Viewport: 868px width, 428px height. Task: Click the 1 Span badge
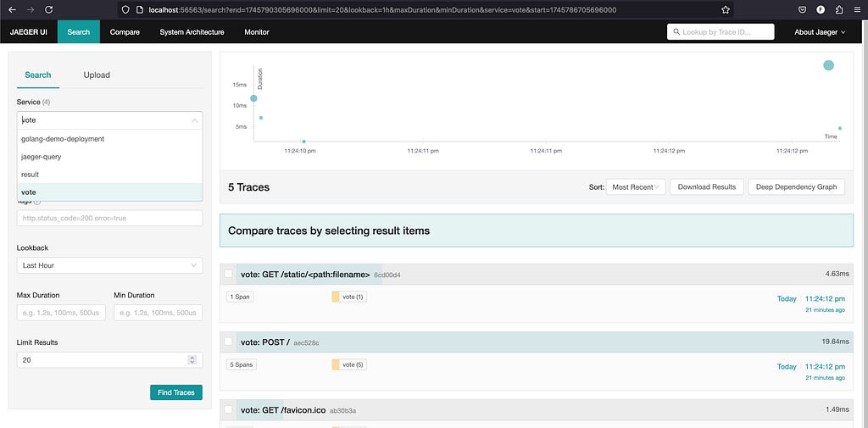click(x=240, y=297)
